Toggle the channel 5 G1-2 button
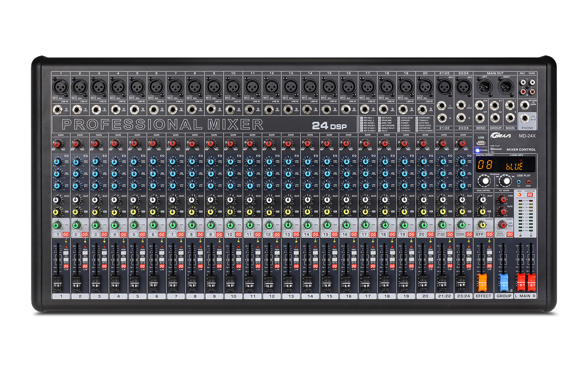The image size is (588, 368). (x=143, y=260)
